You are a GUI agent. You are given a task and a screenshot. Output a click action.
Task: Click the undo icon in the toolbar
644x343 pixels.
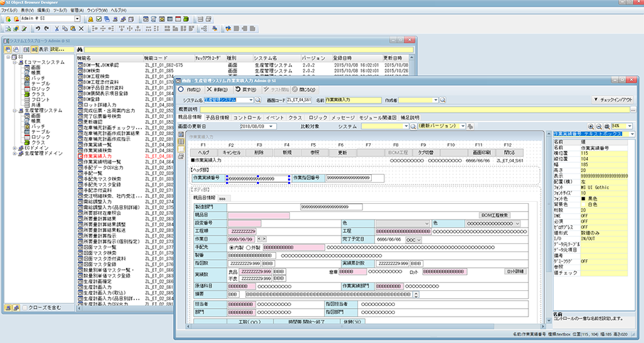click(37, 29)
